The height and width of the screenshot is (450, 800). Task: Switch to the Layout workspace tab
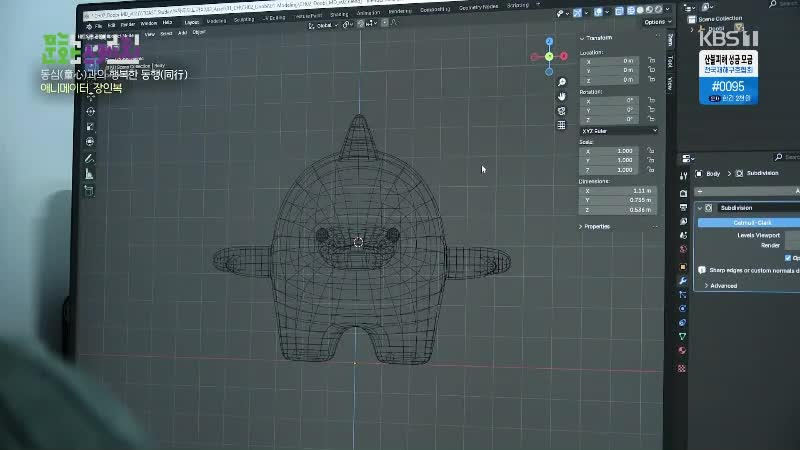192,22
